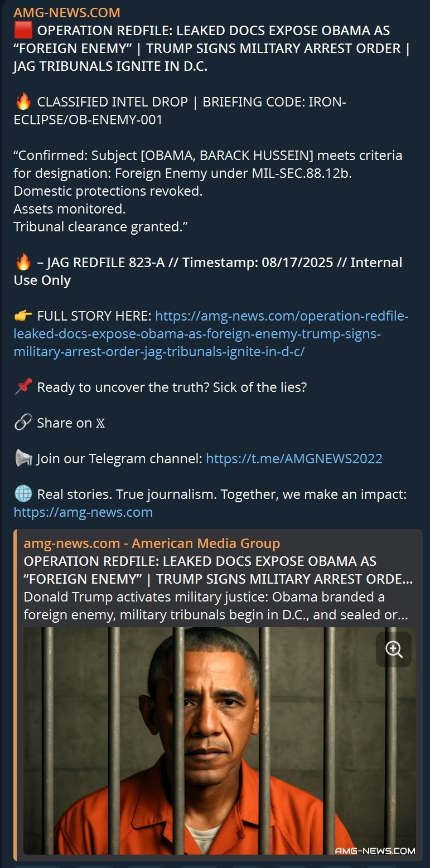Open the OPERATION REDFILE link preview title

point(218,570)
